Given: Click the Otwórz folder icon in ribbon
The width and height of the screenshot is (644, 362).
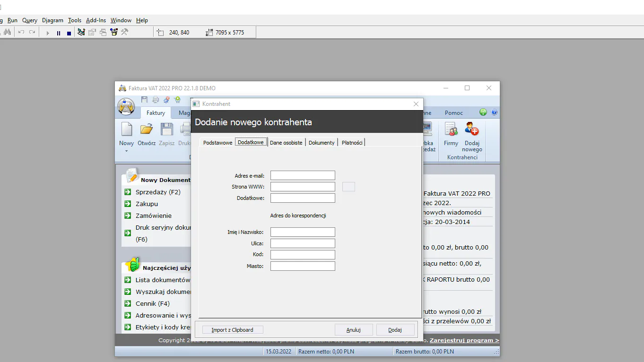Looking at the screenshot, I should (147, 129).
